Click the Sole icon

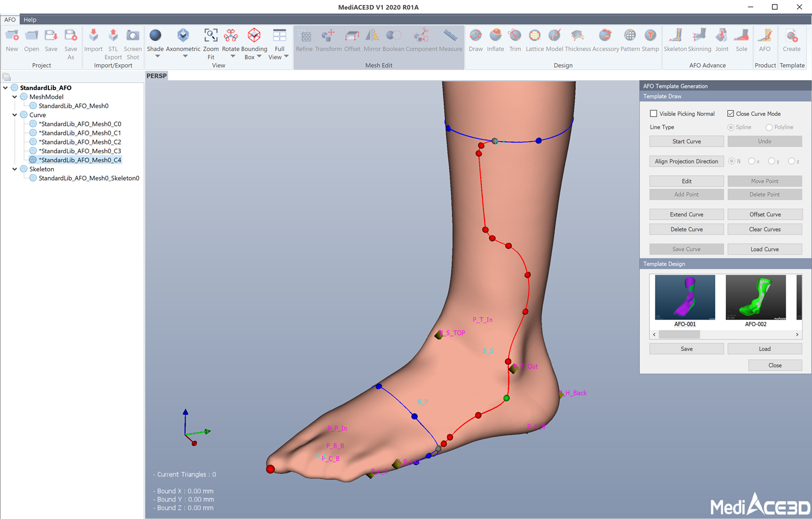coord(742,36)
